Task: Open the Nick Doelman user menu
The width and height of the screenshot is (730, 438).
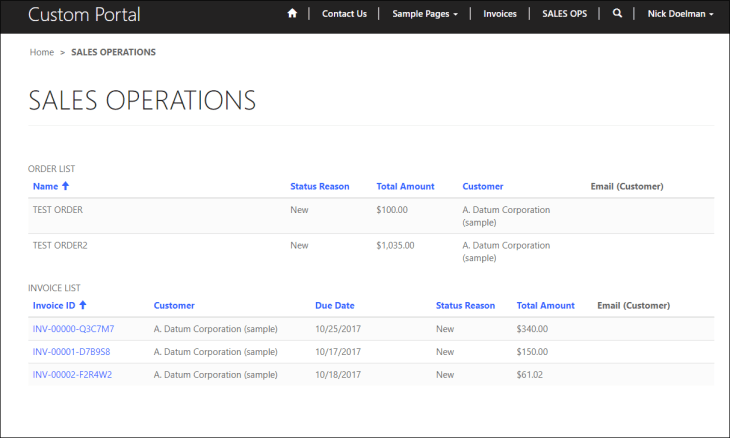Action: pos(680,14)
